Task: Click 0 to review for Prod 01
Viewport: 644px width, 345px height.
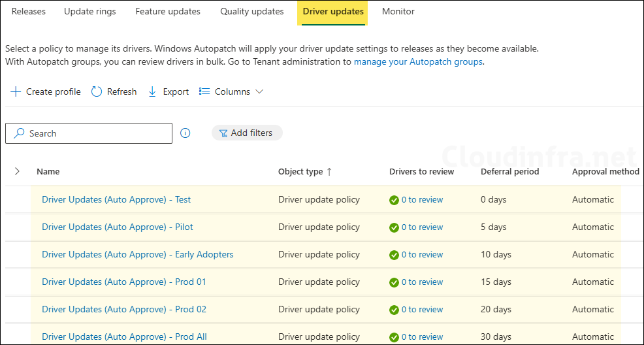Action: click(x=422, y=282)
